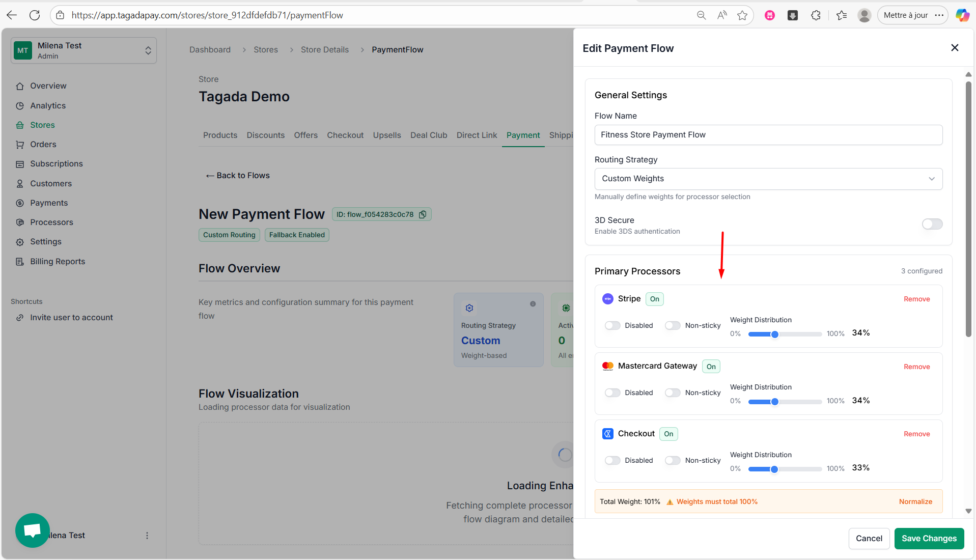Screen dimensions: 976x560
Task: Switch to the Upsells tab
Action: pos(386,135)
